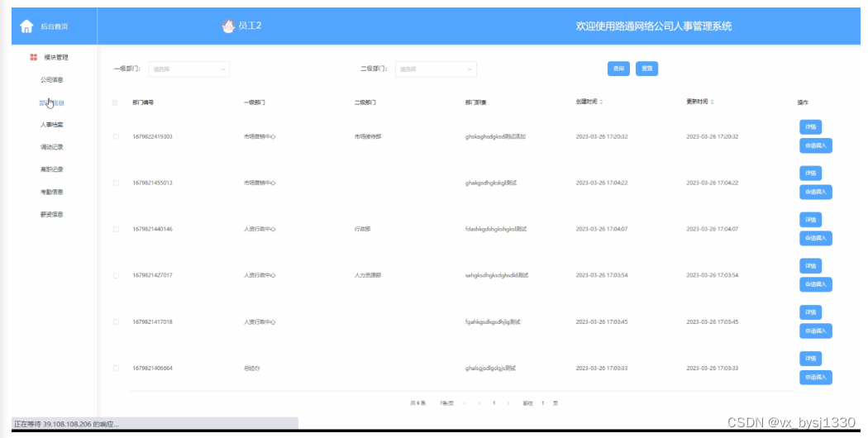The image size is (868, 438).
Task: Open the 二级部门 dropdown
Action: (x=436, y=69)
